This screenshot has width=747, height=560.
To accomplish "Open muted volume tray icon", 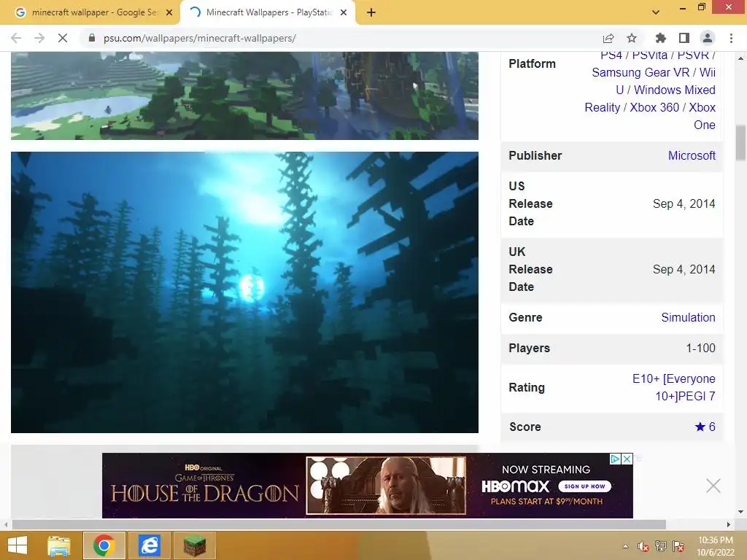I will pyautogui.click(x=643, y=546).
